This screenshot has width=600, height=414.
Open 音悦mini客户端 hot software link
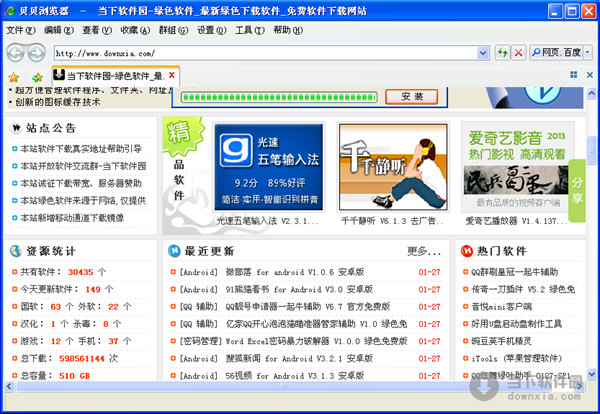[501, 306]
